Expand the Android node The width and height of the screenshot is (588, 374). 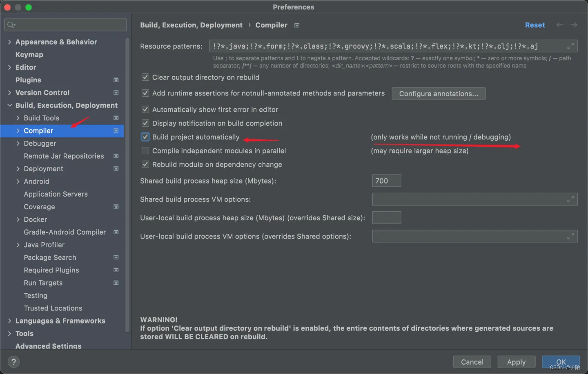[18, 181]
